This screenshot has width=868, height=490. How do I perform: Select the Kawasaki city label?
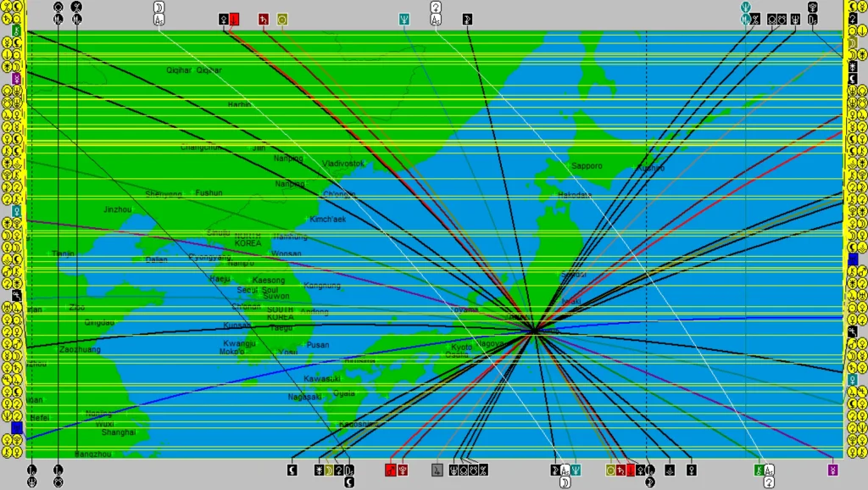(x=321, y=379)
